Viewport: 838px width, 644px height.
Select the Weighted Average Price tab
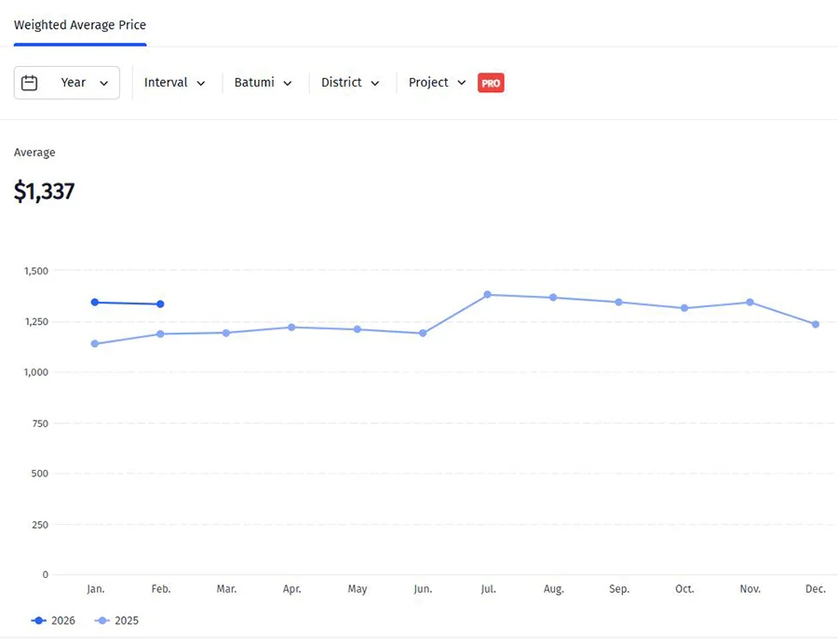80,25
